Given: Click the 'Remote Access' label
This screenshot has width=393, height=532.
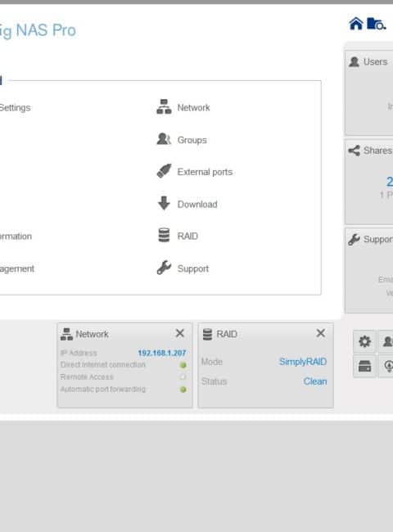Looking at the screenshot, I should click(x=87, y=377).
